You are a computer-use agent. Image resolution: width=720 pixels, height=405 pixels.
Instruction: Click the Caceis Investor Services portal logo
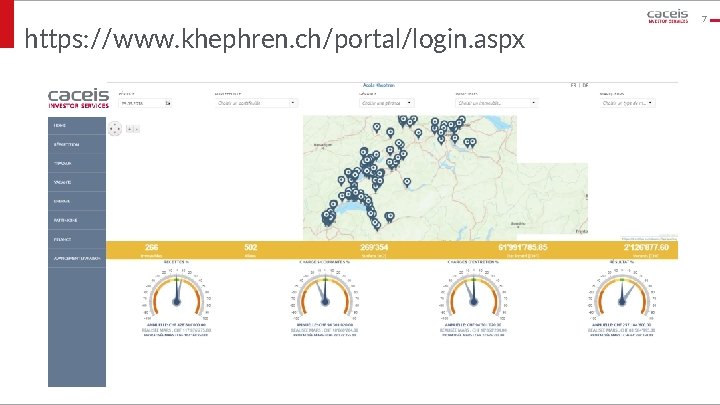(x=79, y=98)
